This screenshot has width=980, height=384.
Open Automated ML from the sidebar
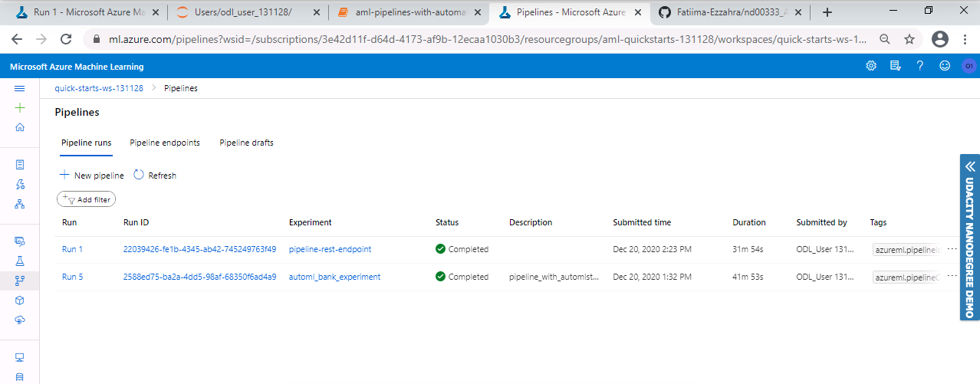(20, 184)
